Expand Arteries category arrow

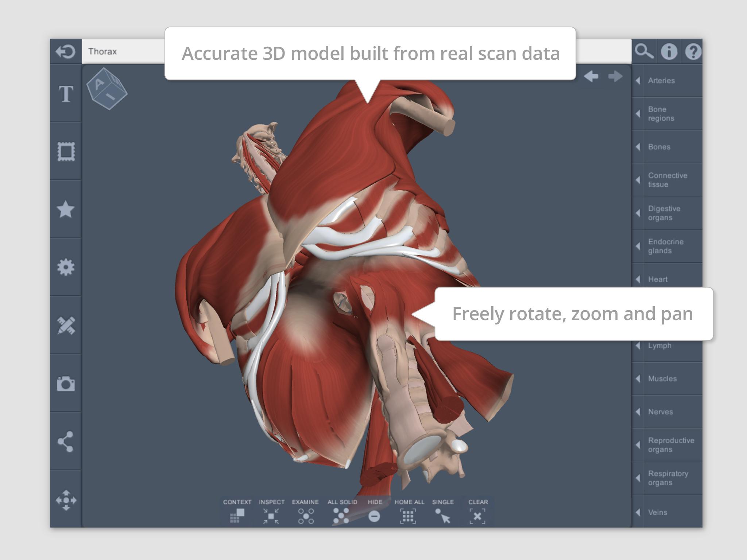point(638,81)
